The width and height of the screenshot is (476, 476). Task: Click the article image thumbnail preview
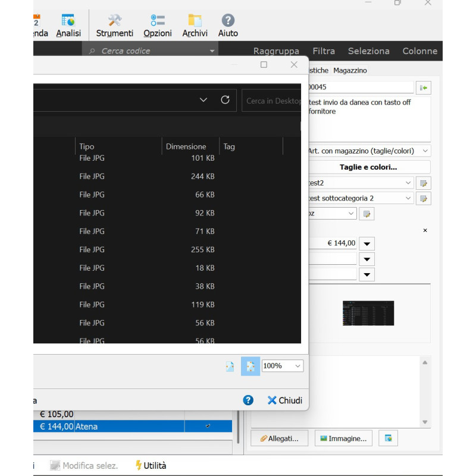click(x=368, y=314)
